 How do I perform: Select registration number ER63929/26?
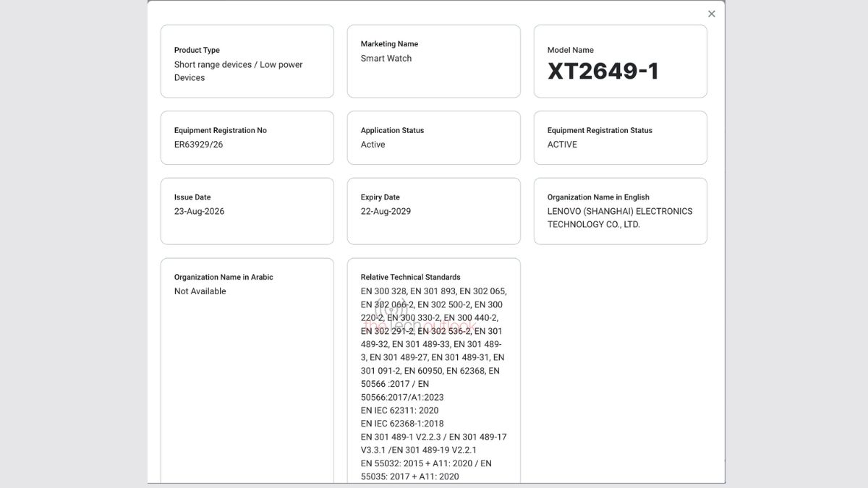(x=198, y=145)
